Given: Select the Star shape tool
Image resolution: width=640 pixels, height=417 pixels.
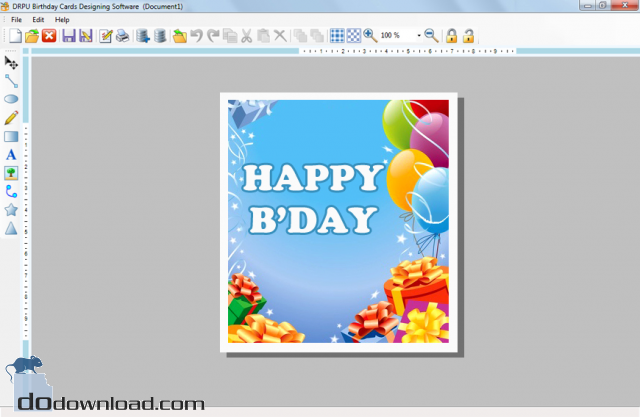Looking at the screenshot, I should click(x=11, y=210).
